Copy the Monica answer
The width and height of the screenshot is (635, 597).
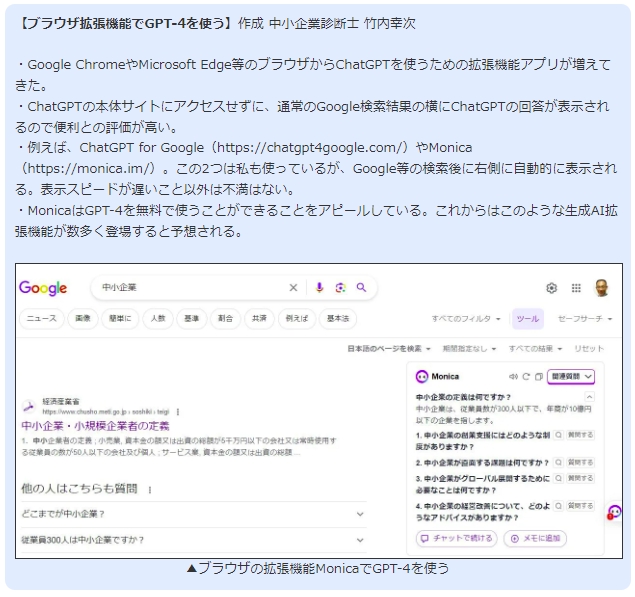pyautogui.click(x=539, y=377)
